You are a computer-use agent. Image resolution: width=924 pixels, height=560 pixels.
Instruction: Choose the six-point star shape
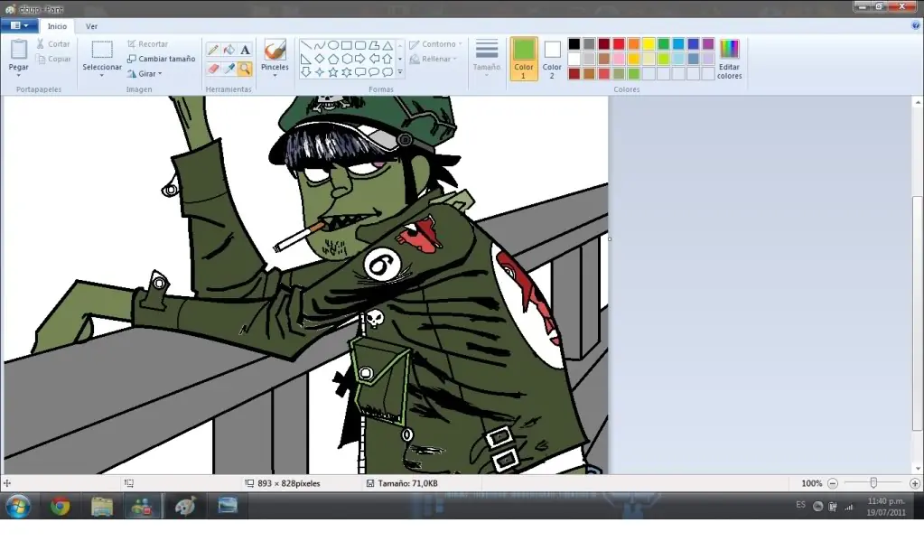[347, 72]
